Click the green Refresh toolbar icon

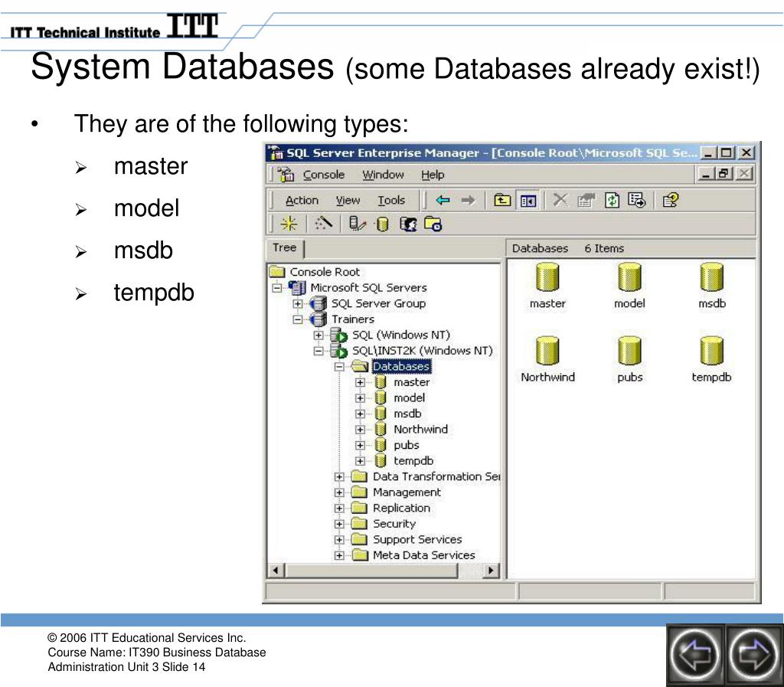pos(612,201)
